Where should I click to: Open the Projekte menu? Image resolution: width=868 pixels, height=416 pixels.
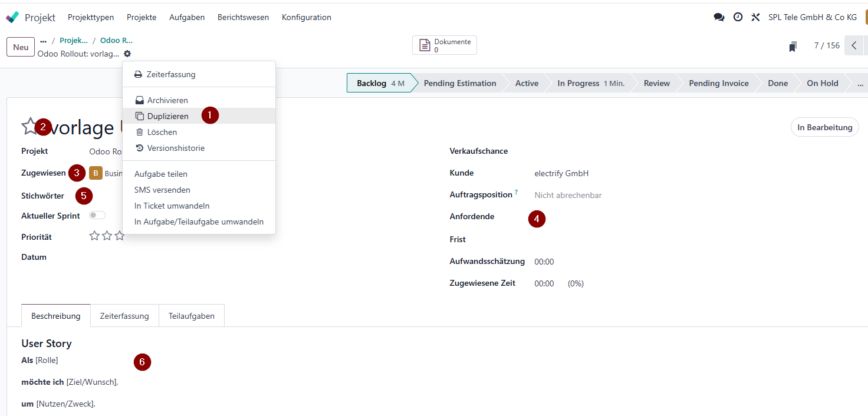[x=142, y=17]
